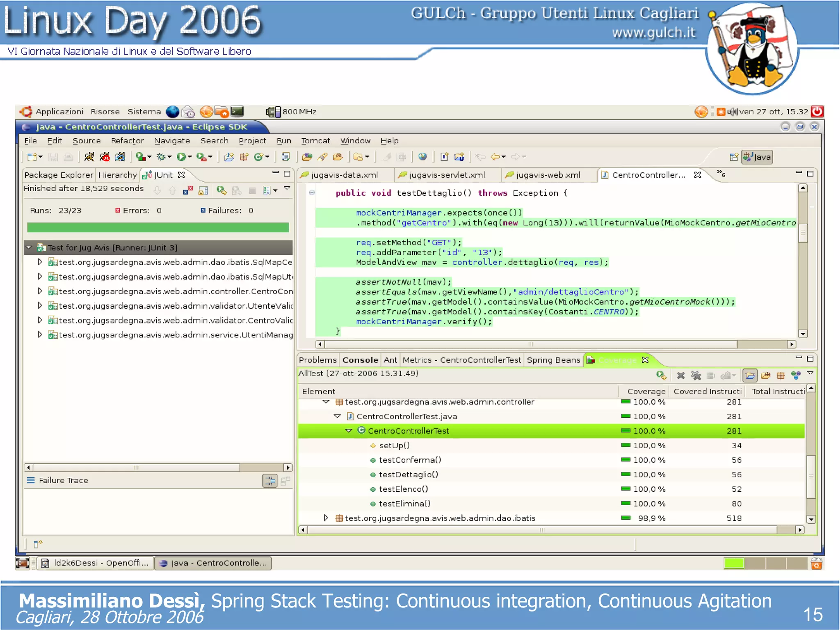
Task: Select the testElimina() coverage row
Action: pos(551,504)
